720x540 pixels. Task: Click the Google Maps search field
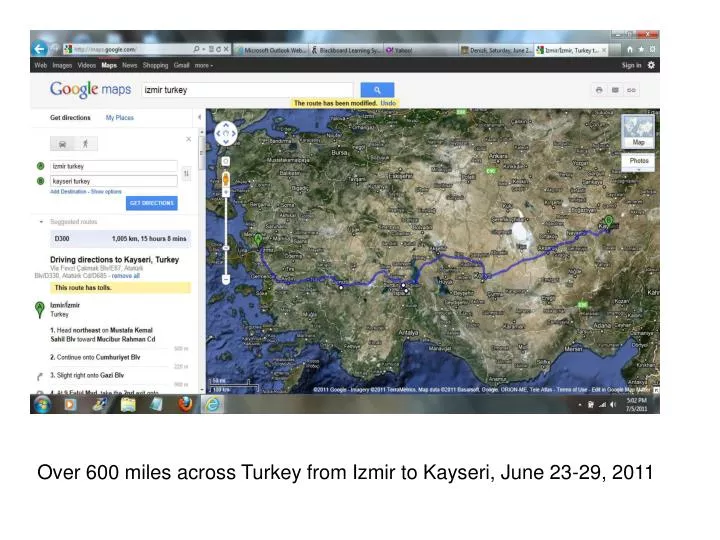point(248,90)
